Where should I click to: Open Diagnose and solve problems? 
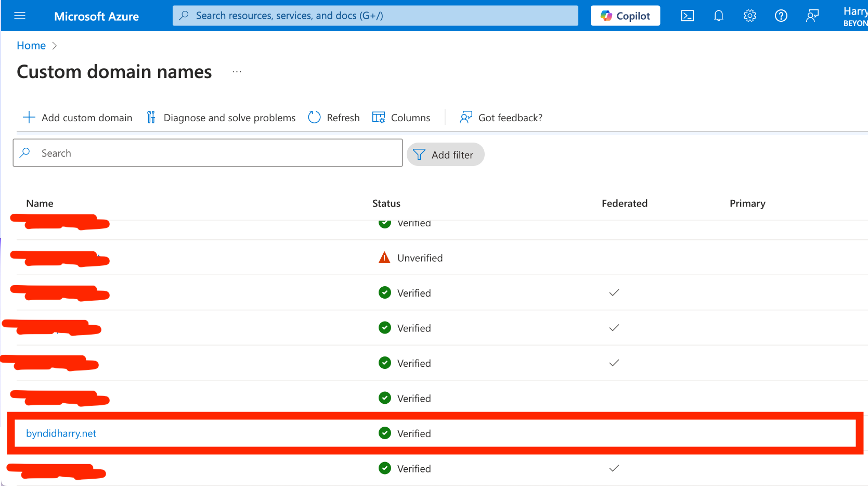tap(221, 118)
